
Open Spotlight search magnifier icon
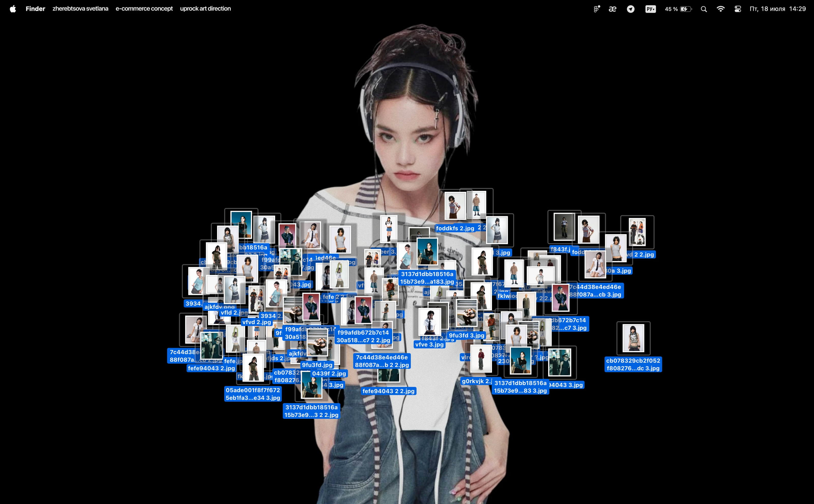tap(704, 9)
